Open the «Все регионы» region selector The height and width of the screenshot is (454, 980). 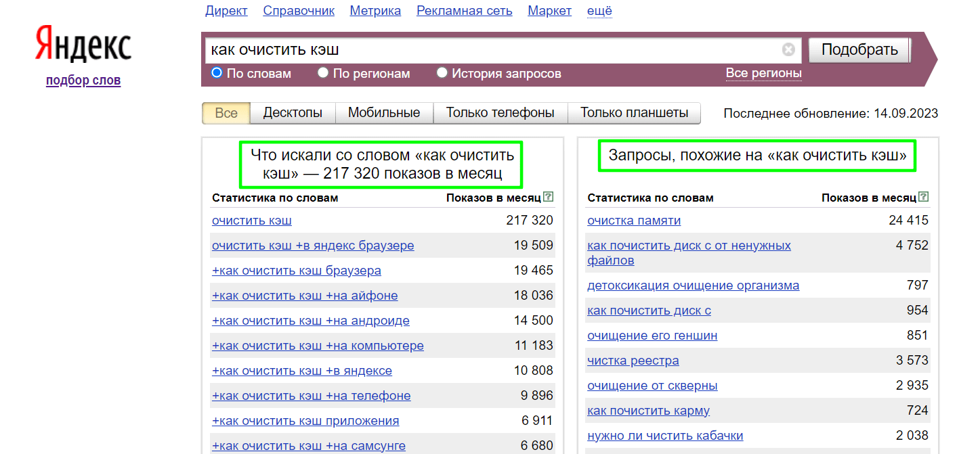(763, 73)
